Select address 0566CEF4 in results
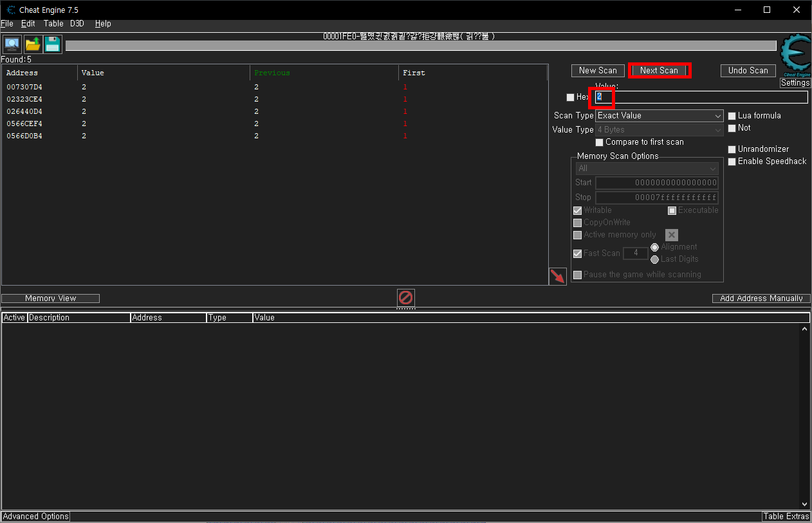 (x=274, y=124)
